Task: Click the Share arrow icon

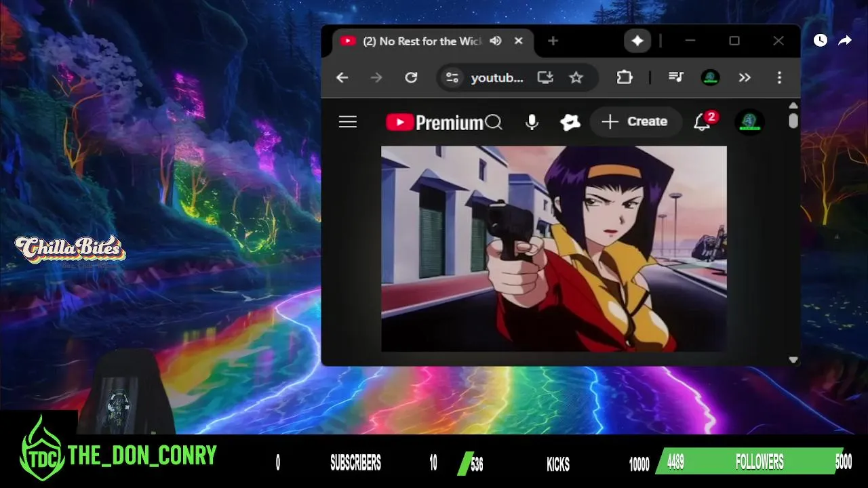Action: pos(845,41)
